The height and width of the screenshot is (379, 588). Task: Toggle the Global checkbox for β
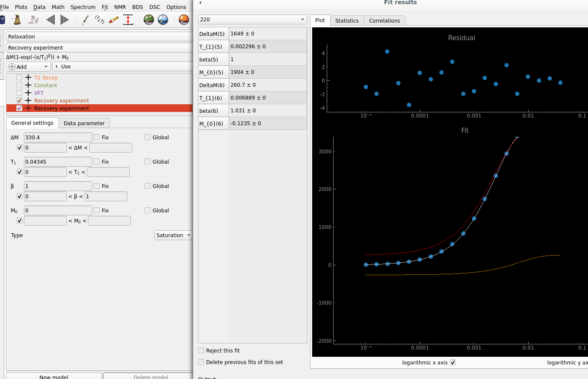click(148, 186)
